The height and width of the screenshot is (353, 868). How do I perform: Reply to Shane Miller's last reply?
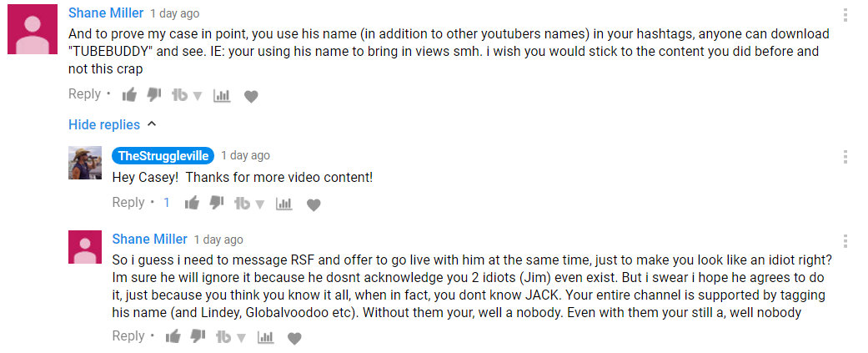click(x=128, y=335)
